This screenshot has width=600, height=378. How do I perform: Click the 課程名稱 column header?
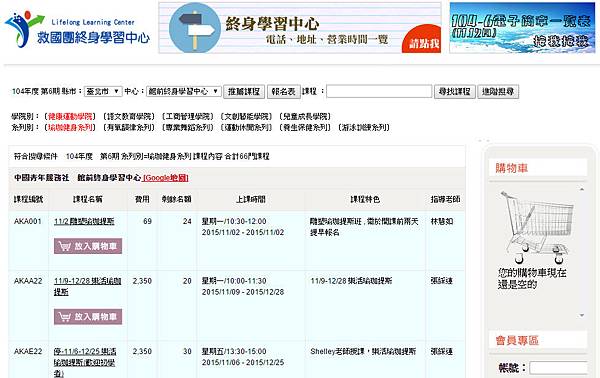click(88, 199)
